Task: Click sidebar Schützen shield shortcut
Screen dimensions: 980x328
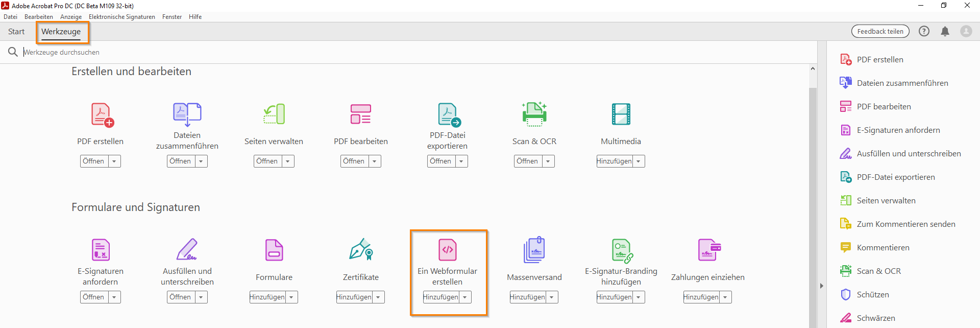Action: pos(865,294)
